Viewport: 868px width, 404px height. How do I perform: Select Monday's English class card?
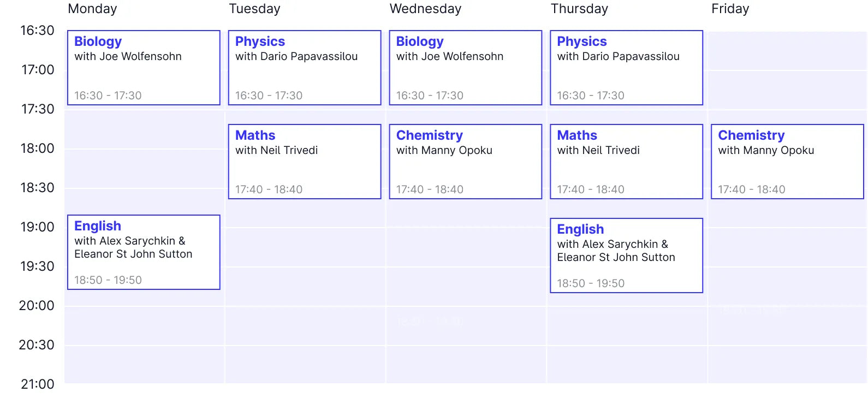pyautogui.click(x=143, y=252)
